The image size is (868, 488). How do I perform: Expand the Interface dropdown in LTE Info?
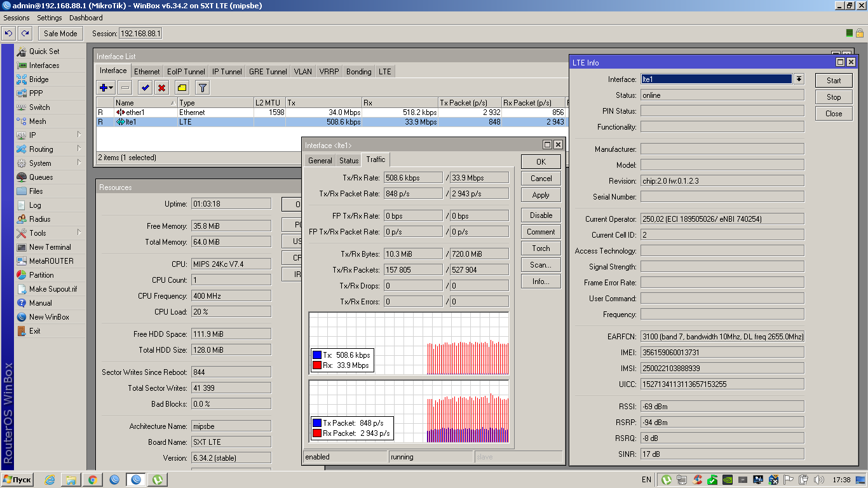tap(799, 79)
